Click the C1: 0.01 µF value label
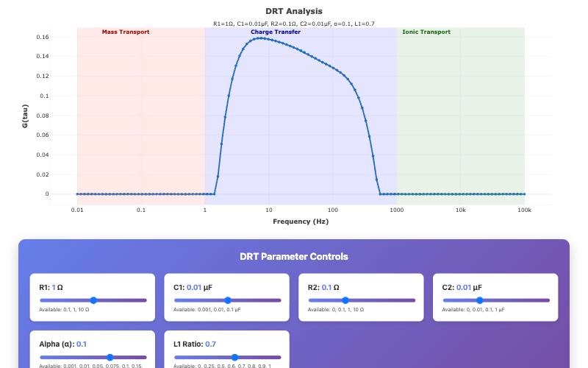Viewport: 588px width, 368px height. 193,287
